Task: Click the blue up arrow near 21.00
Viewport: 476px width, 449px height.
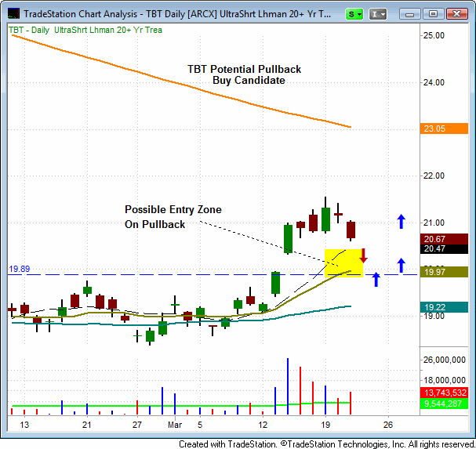Action: [402, 222]
